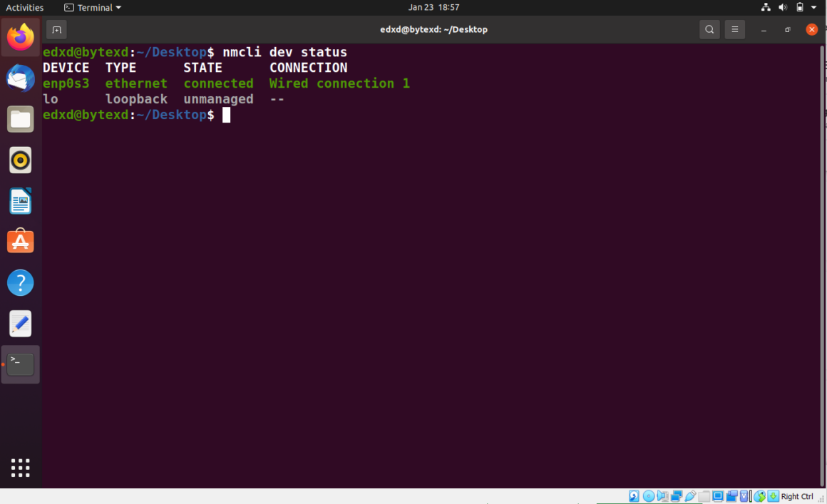Open the Files app from the dock
This screenshot has width=827, height=504.
(x=20, y=119)
